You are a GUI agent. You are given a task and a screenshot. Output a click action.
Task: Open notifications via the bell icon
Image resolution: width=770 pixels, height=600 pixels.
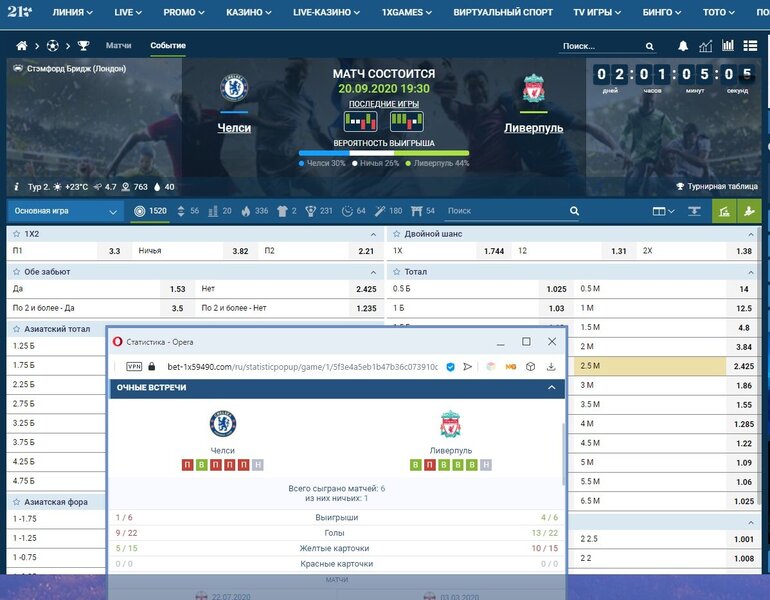click(x=683, y=46)
